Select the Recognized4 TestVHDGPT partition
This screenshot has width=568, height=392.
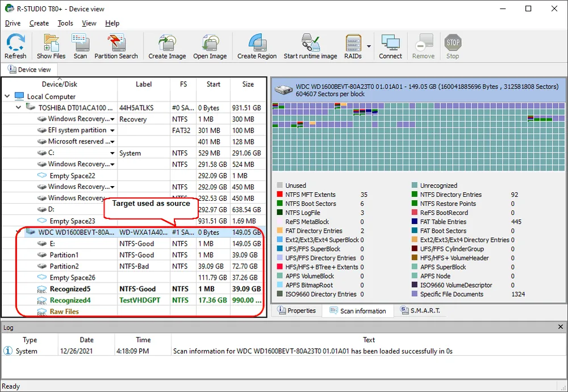[134, 300]
